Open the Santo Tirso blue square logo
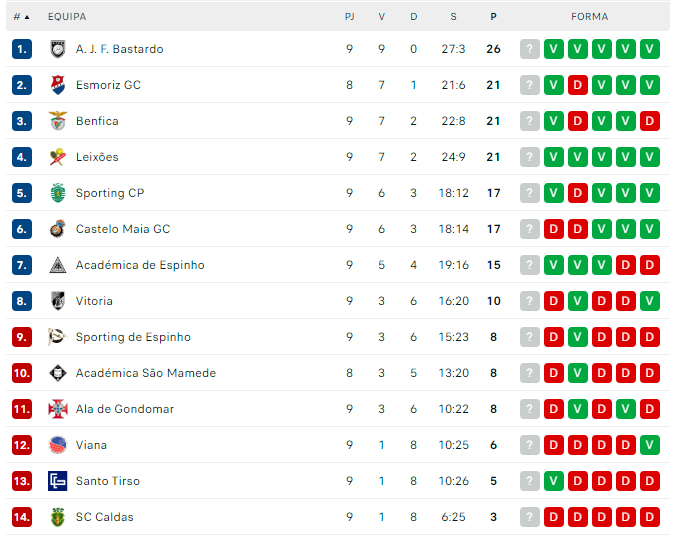The width and height of the screenshot is (676, 535). point(58,481)
